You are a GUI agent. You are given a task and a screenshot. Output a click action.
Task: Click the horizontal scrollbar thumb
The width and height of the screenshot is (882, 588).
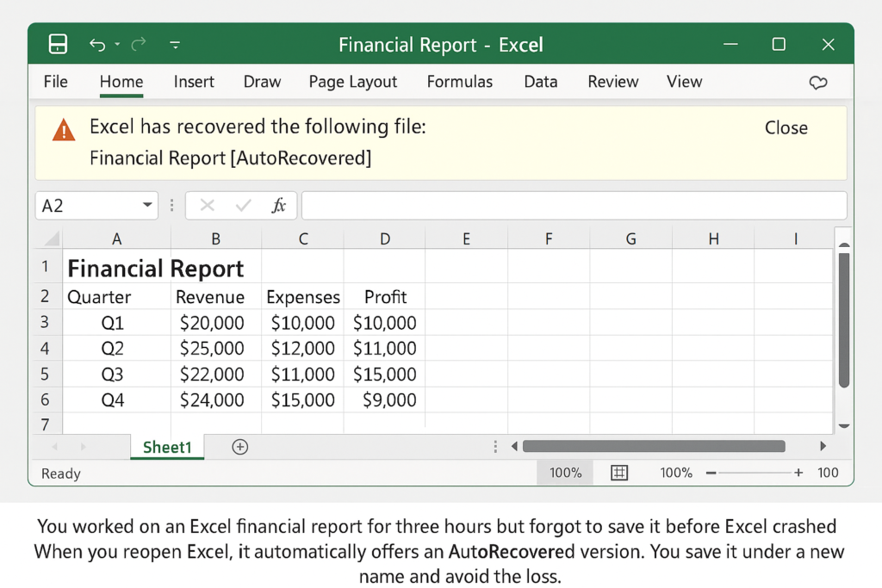click(654, 446)
